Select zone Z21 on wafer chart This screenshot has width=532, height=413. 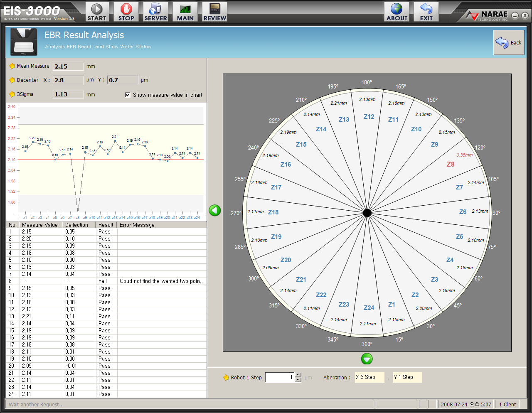[301, 280]
